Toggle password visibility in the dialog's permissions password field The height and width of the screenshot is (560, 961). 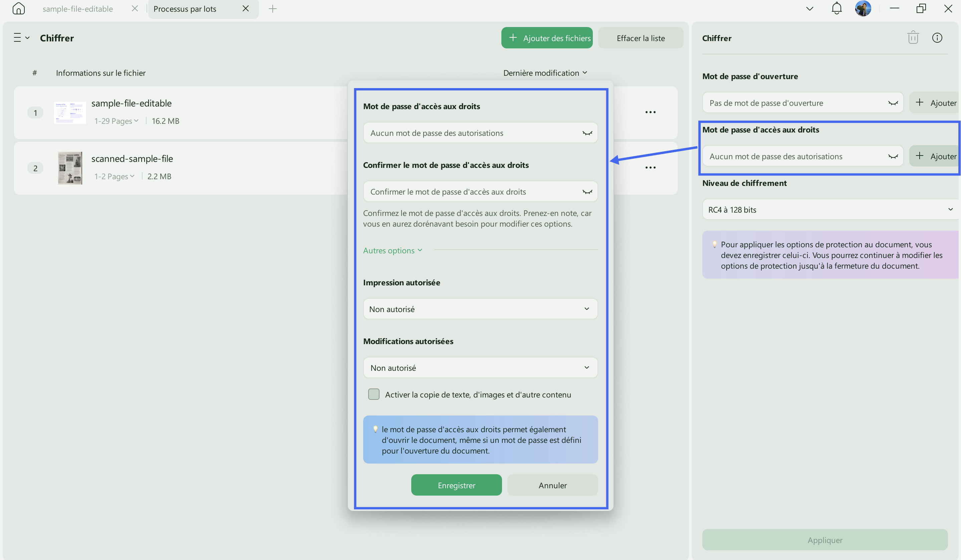tap(587, 133)
